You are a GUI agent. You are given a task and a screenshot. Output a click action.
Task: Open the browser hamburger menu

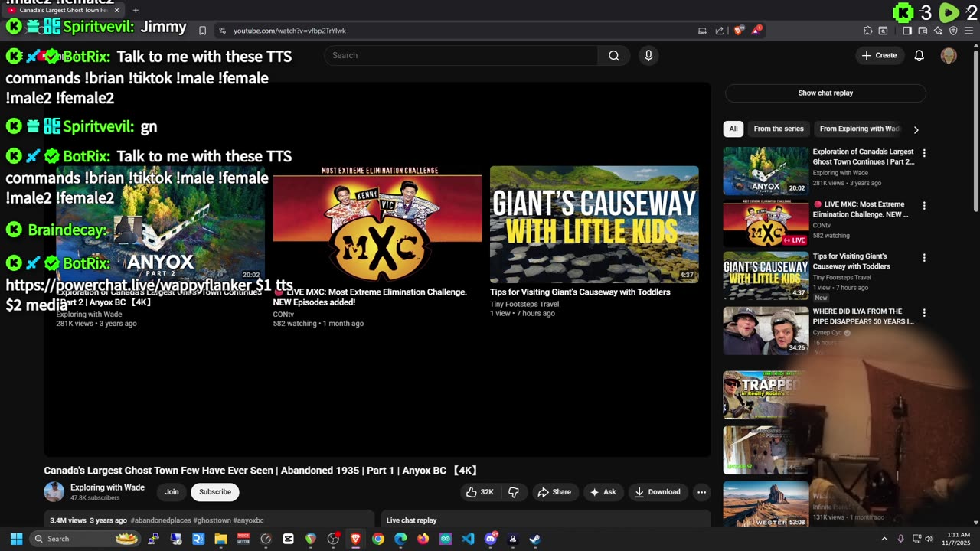(x=969, y=31)
